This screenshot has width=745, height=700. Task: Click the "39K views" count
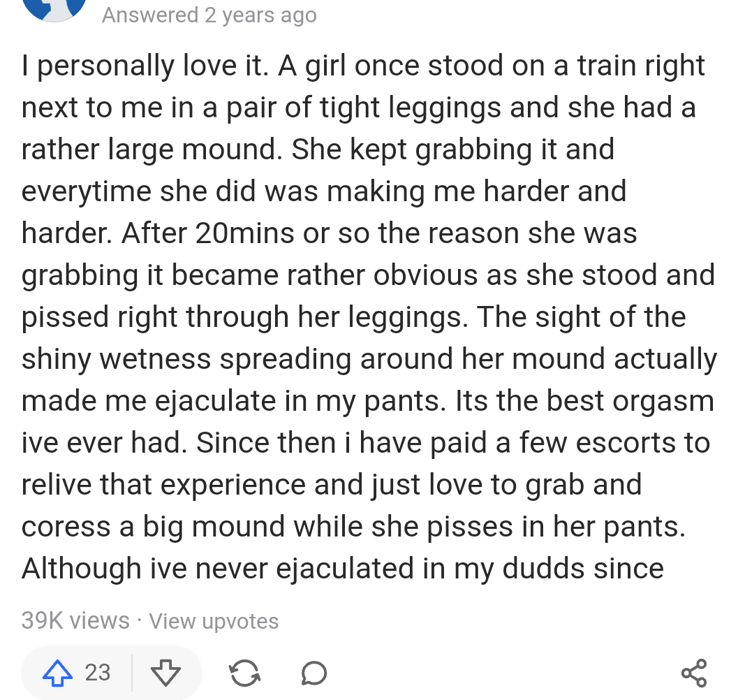pyautogui.click(x=75, y=621)
